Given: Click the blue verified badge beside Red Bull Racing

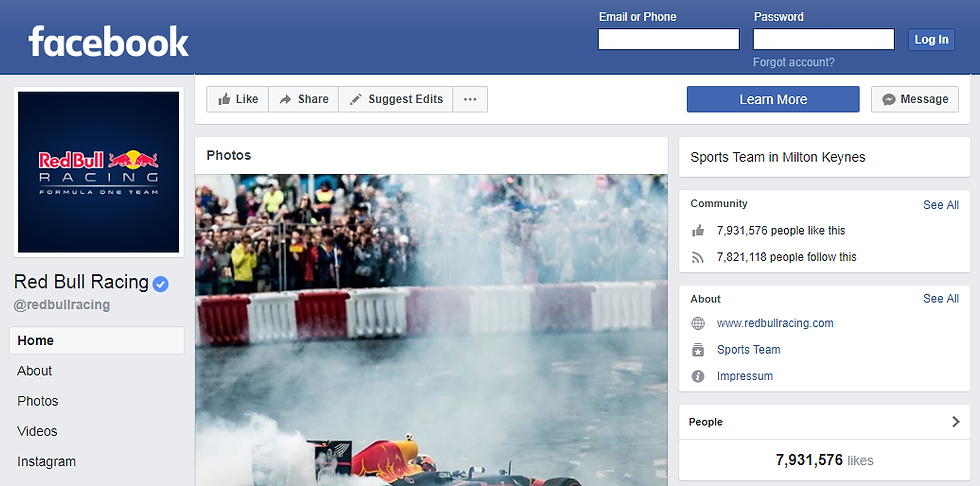Looking at the screenshot, I should pyautogui.click(x=161, y=284).
